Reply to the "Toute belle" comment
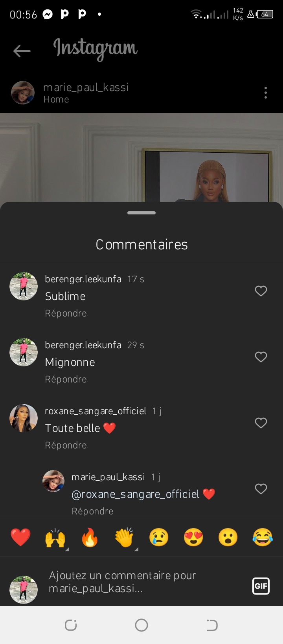 click(66, 445)
